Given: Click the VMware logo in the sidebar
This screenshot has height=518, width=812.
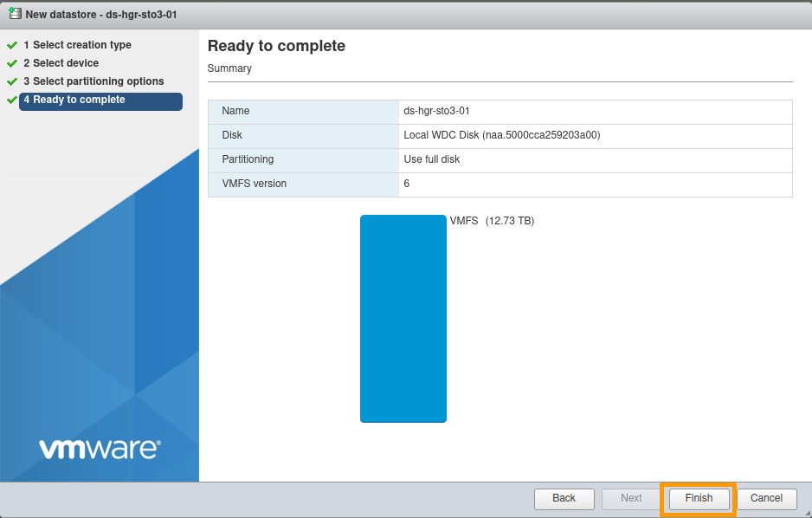Looking at the screenshot, I should (x=99, y=449).
